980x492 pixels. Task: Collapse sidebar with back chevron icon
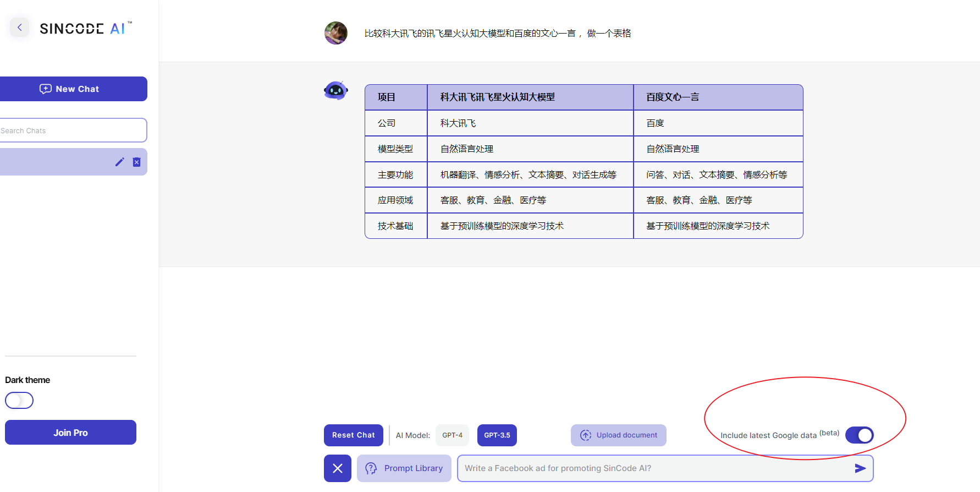click(x=20, y=28)
